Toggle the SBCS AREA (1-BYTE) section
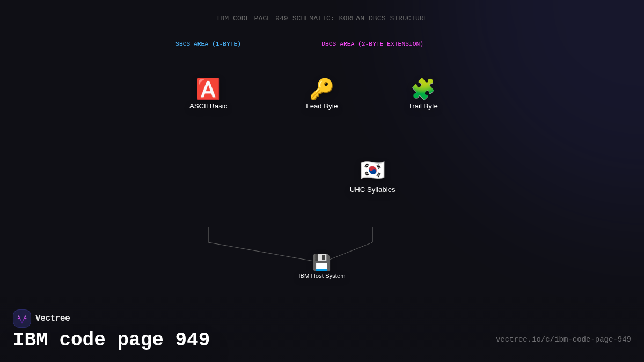 click(208, 43)
